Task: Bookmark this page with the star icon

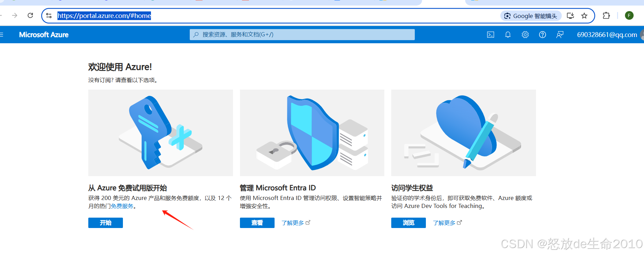Action: click(584, 16)
